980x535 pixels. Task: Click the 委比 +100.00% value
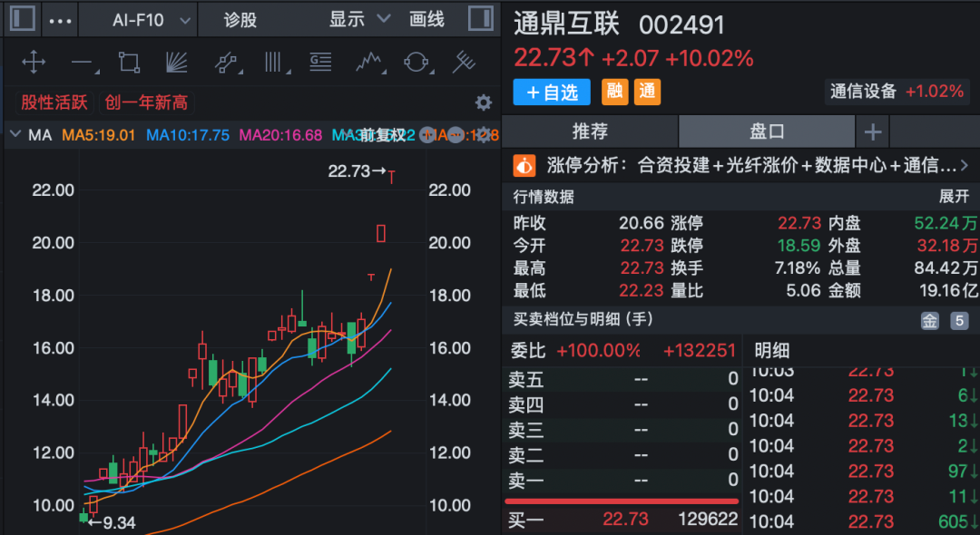pos(598,351)
